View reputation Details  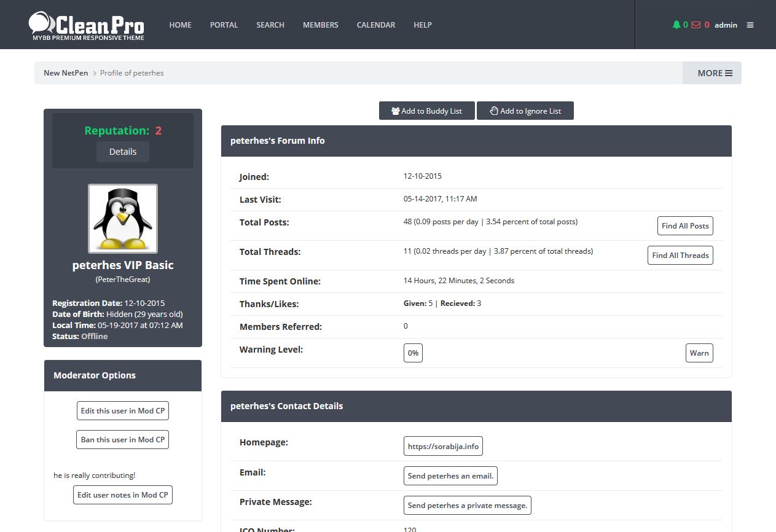(123, 152)
